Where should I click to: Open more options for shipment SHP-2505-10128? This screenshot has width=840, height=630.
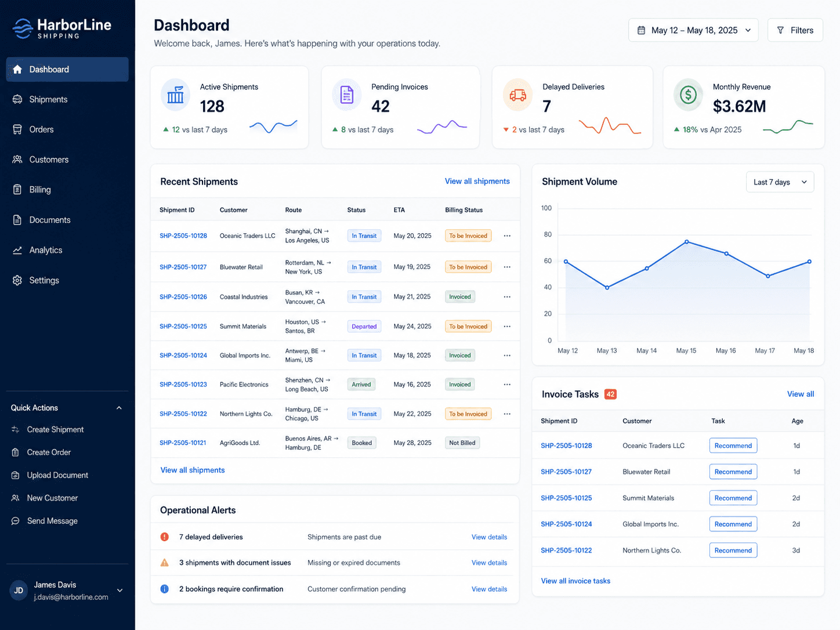507,236
